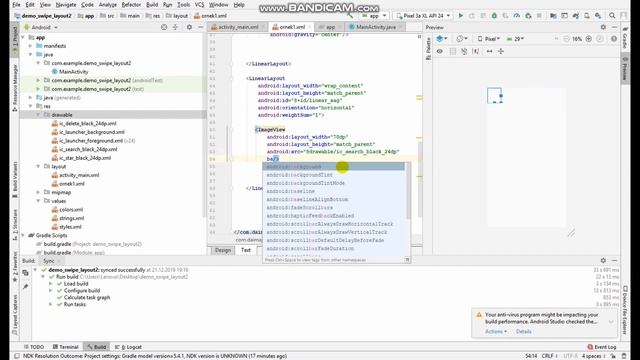Open the Preview panel gear settings
This screenshot has width=640, height=360.
click(x=603, y=27)
